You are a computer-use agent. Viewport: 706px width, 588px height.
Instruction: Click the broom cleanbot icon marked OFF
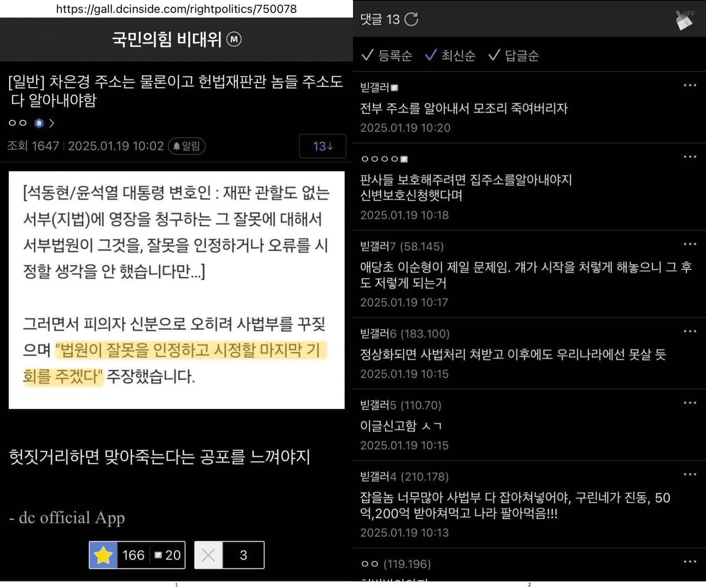pos(684,19)
